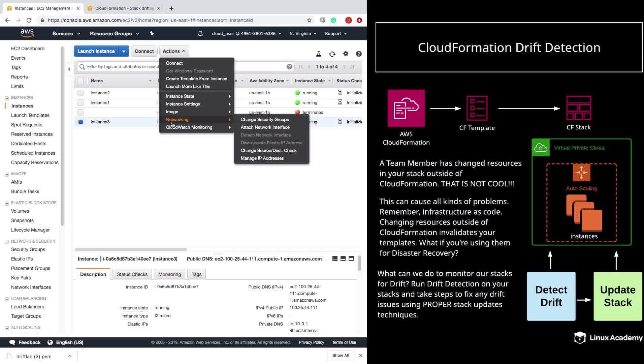
Task: Open the Launch Instance dropdown arrow
Action: coord(124,51)
